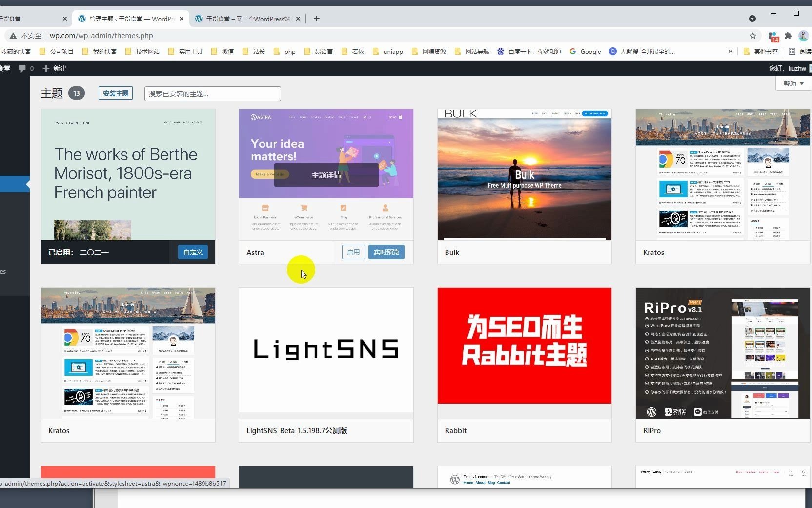
Task: Click the Bulk theme name label
Action: [452, 253]
